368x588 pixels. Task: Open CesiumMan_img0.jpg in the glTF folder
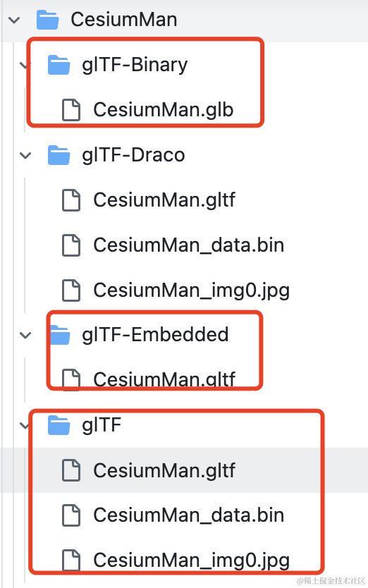coord(191,561)
